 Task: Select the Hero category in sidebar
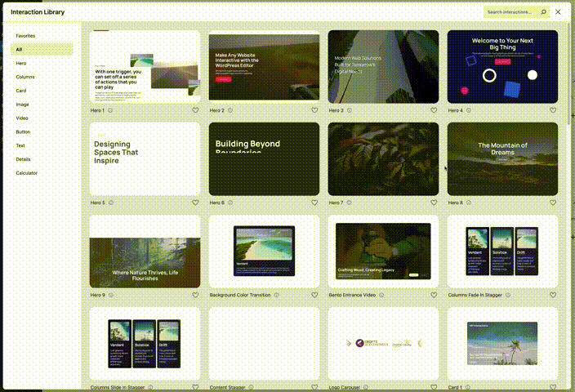tap(21, 63)
